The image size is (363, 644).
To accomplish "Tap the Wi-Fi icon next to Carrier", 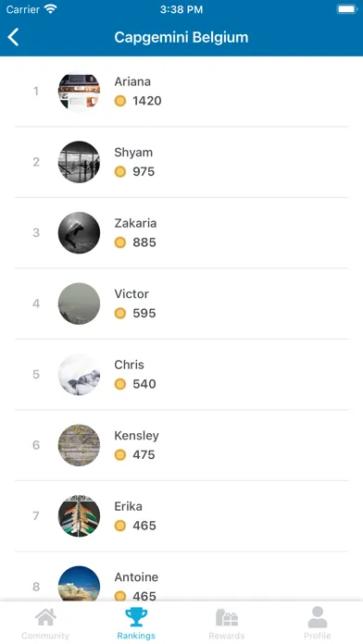I will (51, 9).
